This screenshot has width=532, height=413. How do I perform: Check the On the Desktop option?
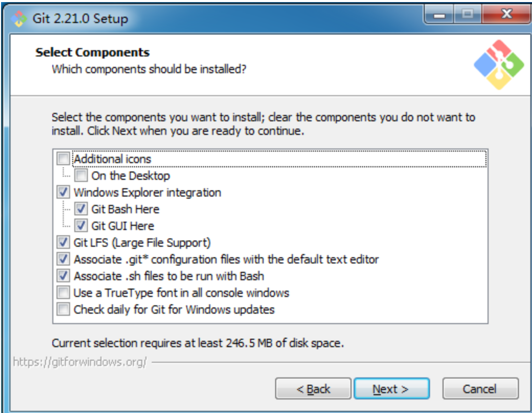(x=81, y=175)
